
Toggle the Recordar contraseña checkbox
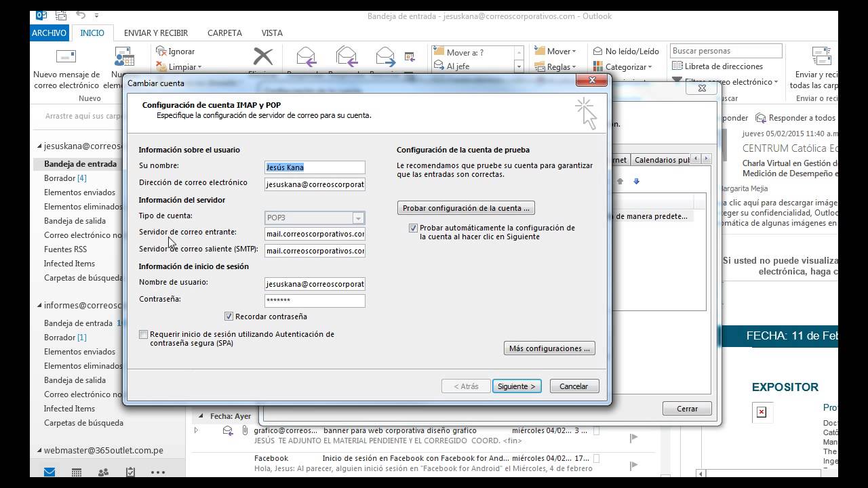click(229, 317)
